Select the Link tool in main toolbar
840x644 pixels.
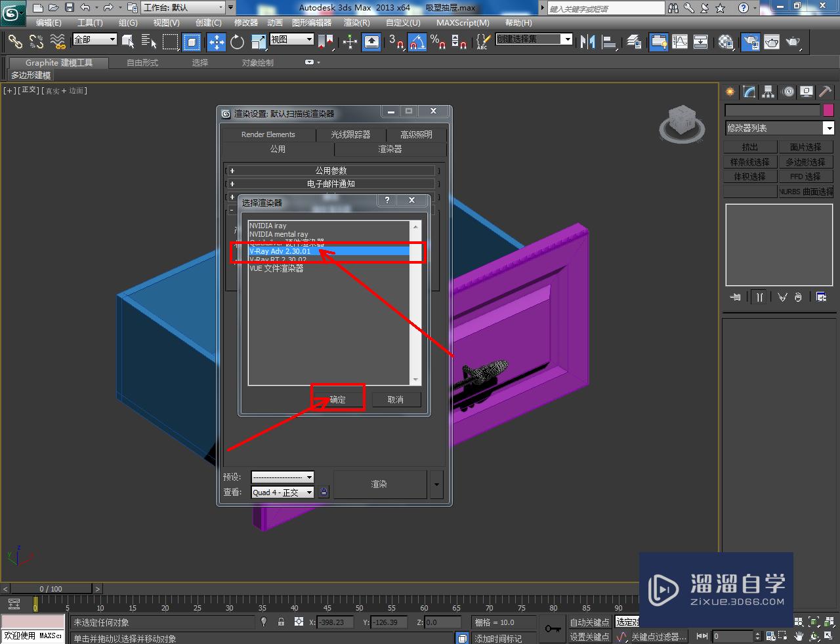coord(15,42)
